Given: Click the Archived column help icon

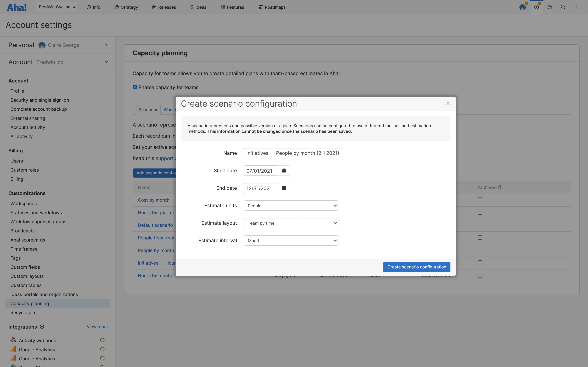Looking at the screenshot, I should (x=500, y=187).
